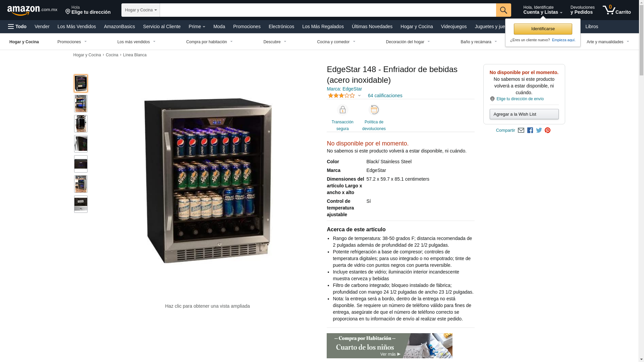Expand the star rating breakdown chevron
644x362 pixels.
coord(359,96)
